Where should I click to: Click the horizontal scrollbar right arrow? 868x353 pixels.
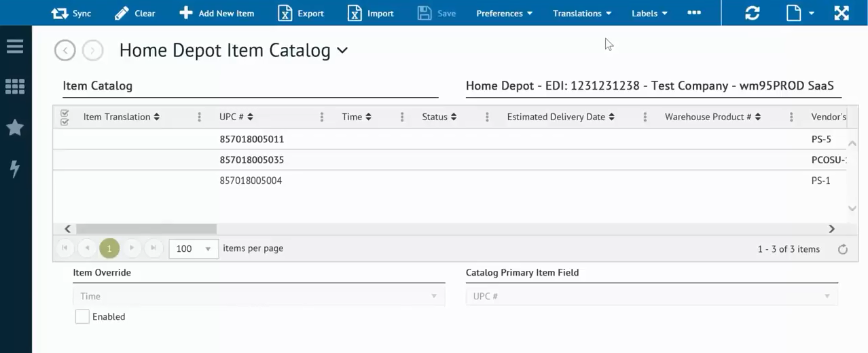tap(831, 229)
